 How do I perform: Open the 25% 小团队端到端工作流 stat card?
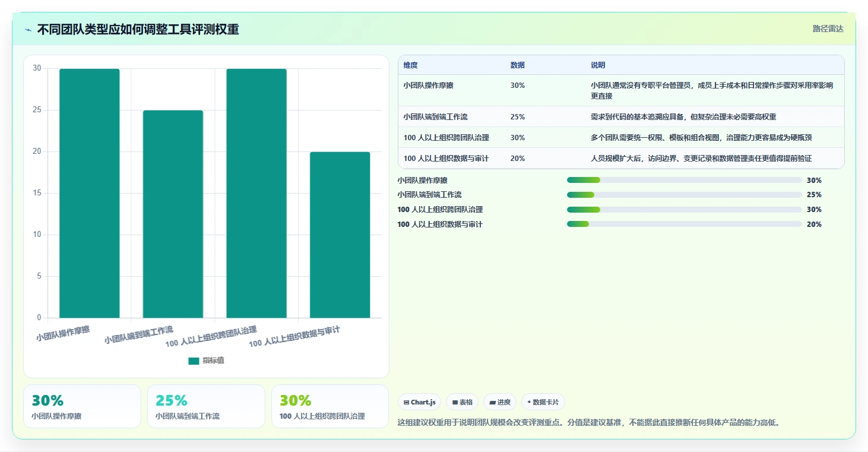pyautogui.click(x=206, y=406)
